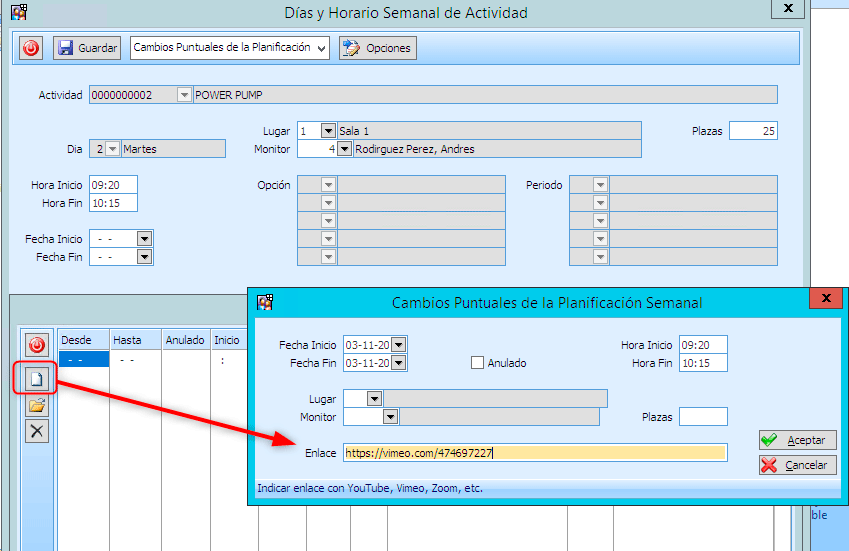Open the Actividad dropdown arrow
The image size is (849, 551).
[183, 95]
